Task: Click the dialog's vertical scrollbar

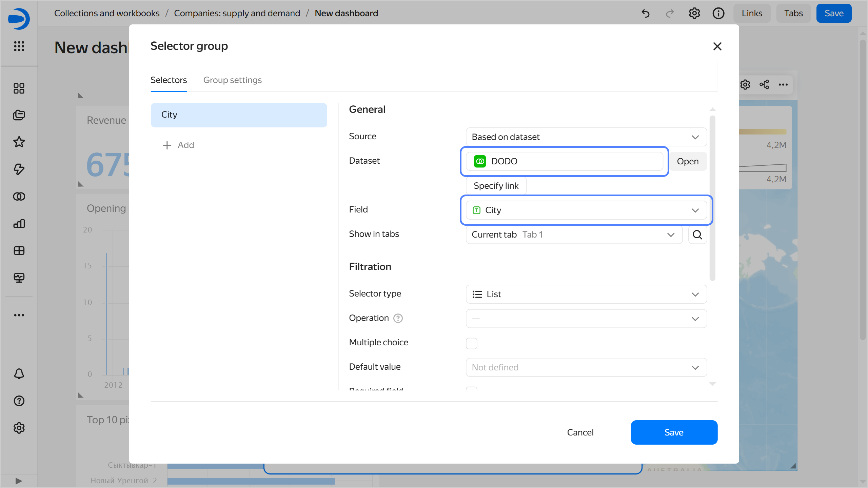Action: 712,198
